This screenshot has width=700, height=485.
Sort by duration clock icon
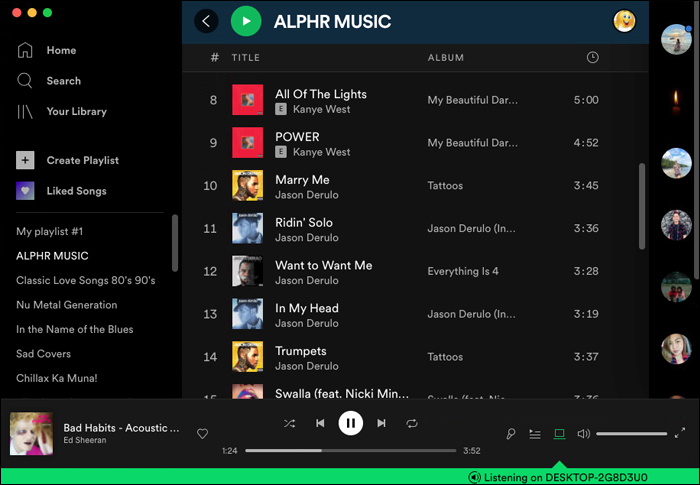coord(592,57)
